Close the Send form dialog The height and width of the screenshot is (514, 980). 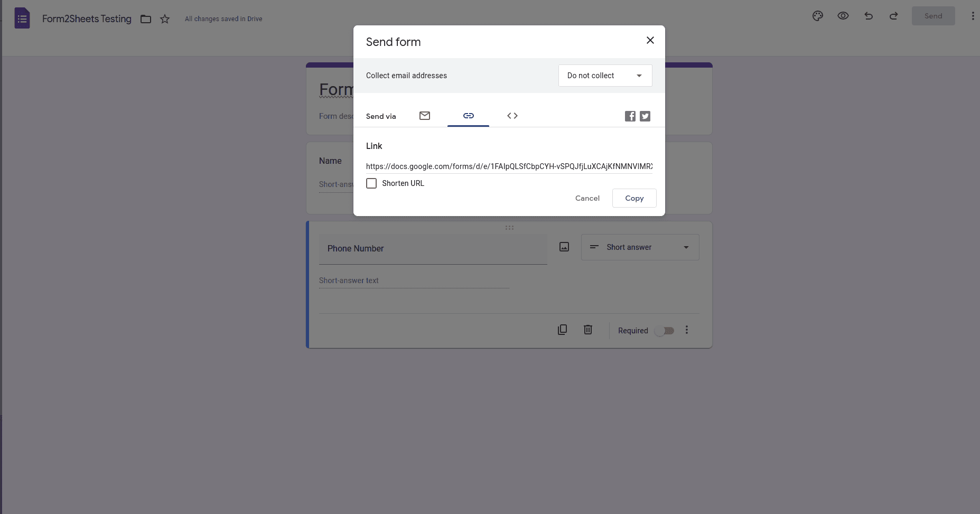(x=650, y=40)
